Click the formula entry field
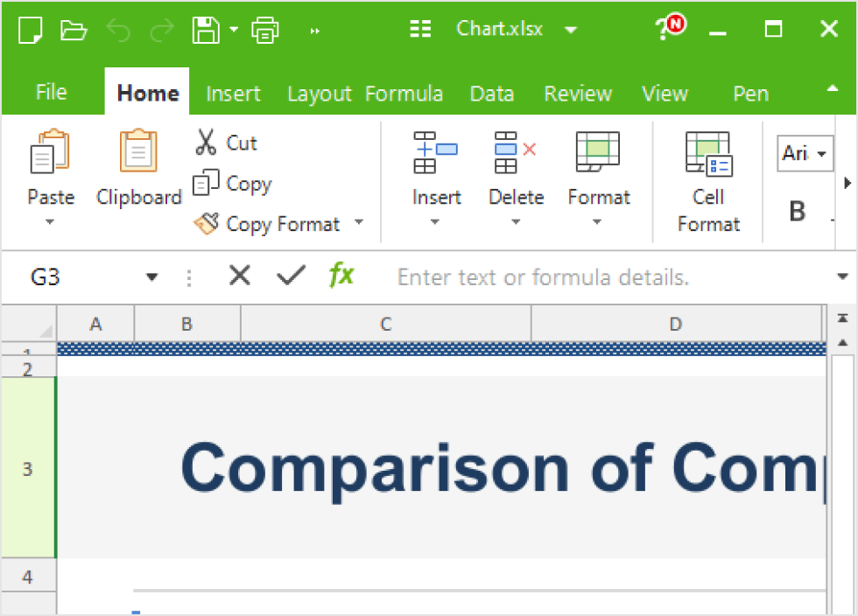 569,276
